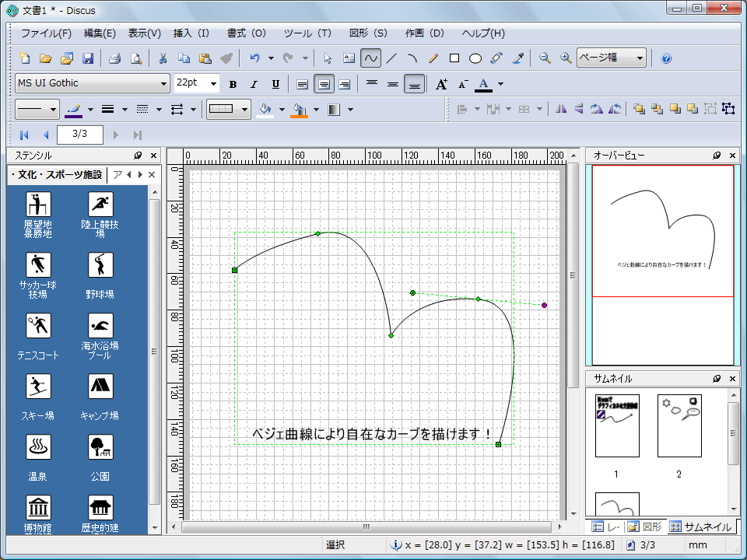
Task: Flip shape horizontally icon
Action: [x=561, y=109]
